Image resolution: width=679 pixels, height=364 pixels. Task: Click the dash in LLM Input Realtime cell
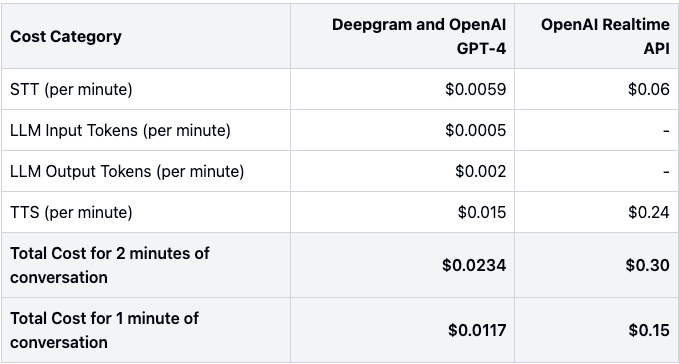(666, 131)
